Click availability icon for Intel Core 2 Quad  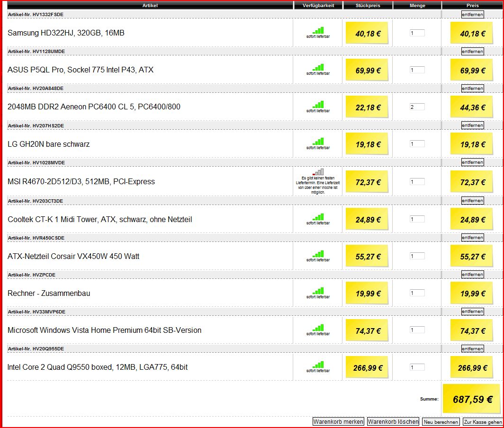click(x=318, y=365)
